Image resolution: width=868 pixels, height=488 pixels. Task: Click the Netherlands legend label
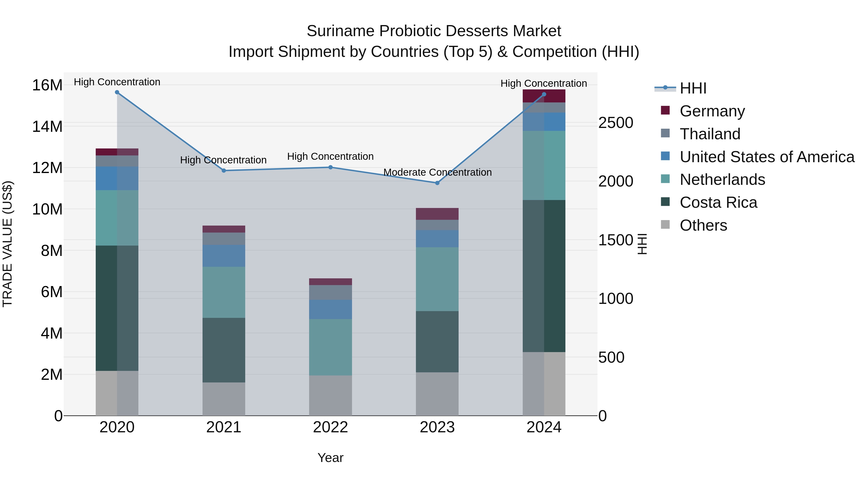[722, 180]
